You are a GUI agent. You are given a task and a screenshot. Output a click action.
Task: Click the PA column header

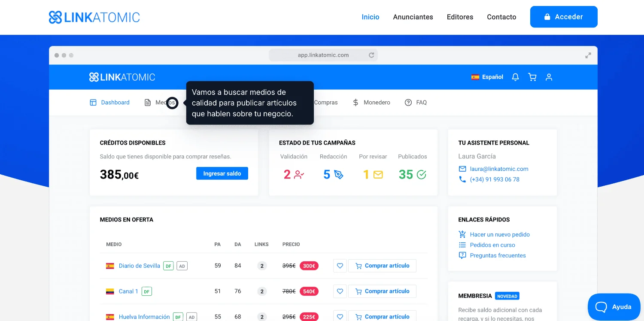218,244
